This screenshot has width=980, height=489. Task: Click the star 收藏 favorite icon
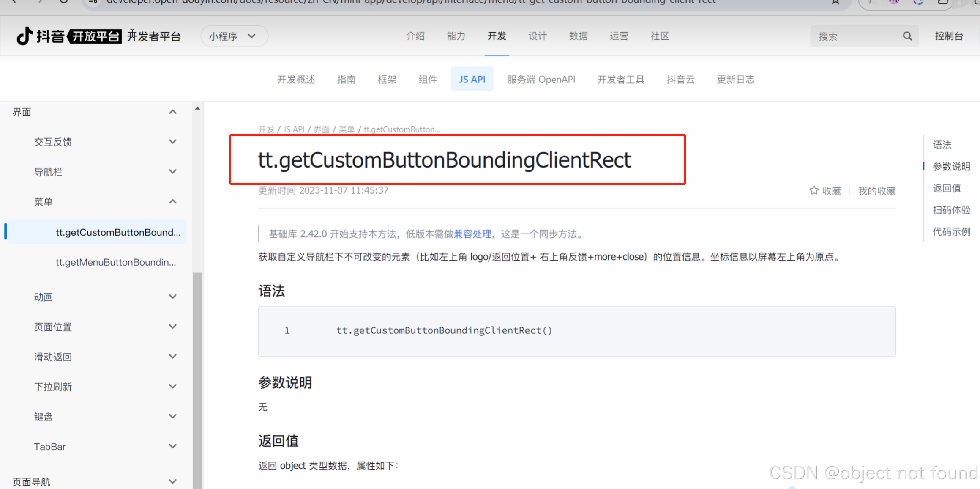click(x=813, y=190)
